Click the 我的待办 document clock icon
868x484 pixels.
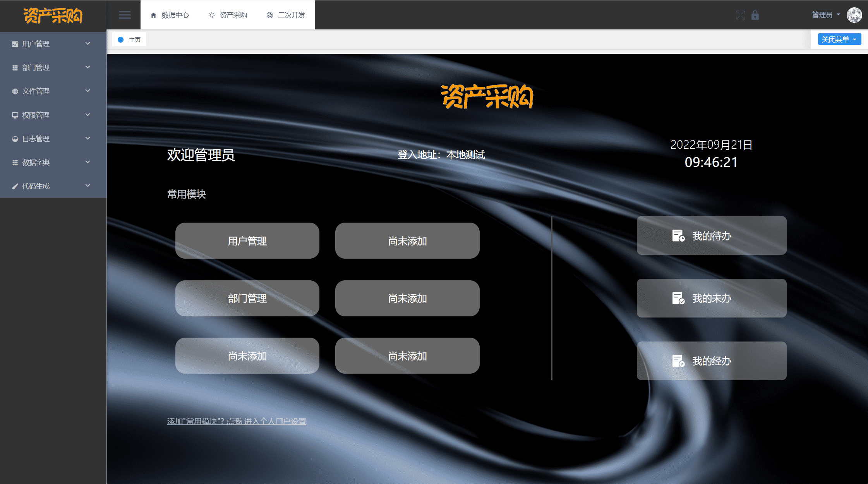click(x=678, y=236)
